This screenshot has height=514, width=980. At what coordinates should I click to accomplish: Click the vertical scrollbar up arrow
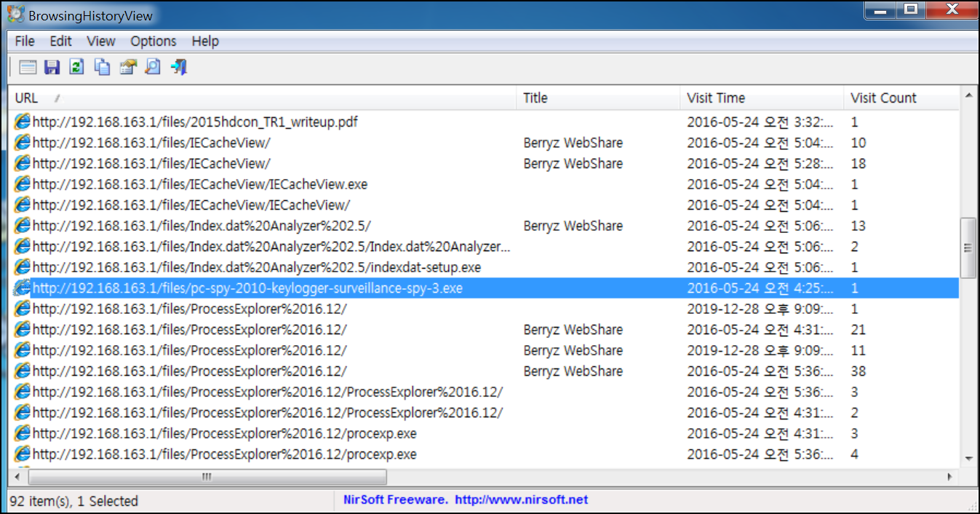968,95
